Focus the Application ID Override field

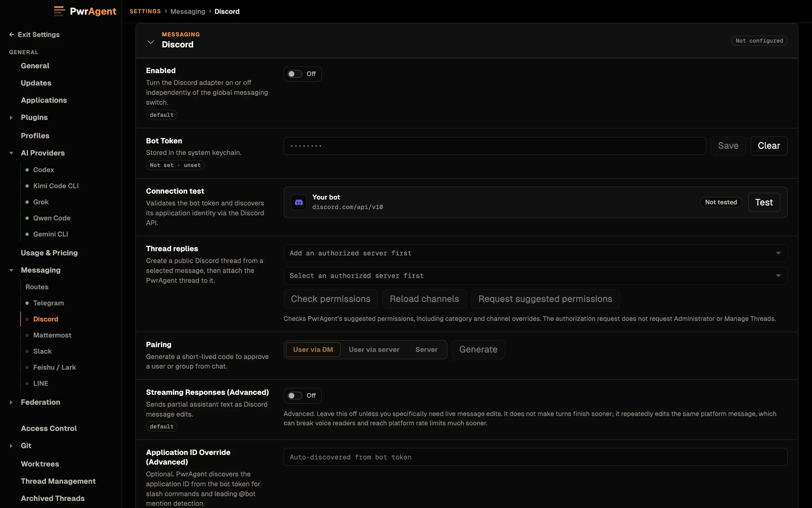coord(535,457)
